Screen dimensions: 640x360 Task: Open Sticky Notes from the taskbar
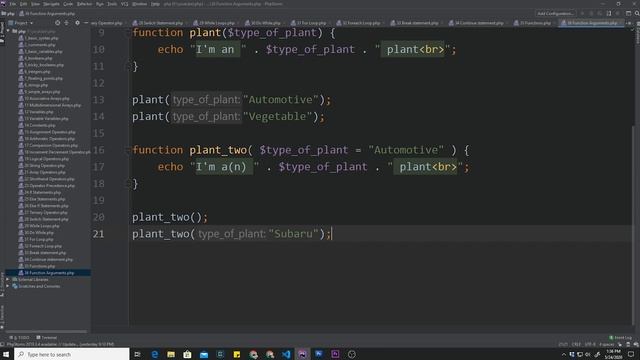pyautogui.click(x=237, y=354)
